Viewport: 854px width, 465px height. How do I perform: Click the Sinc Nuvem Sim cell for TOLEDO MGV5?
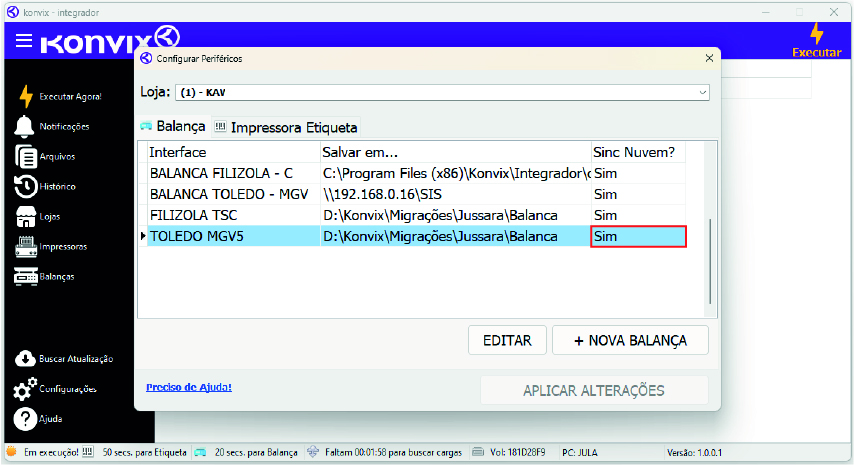pyautogui.click(x=638, y=236)
